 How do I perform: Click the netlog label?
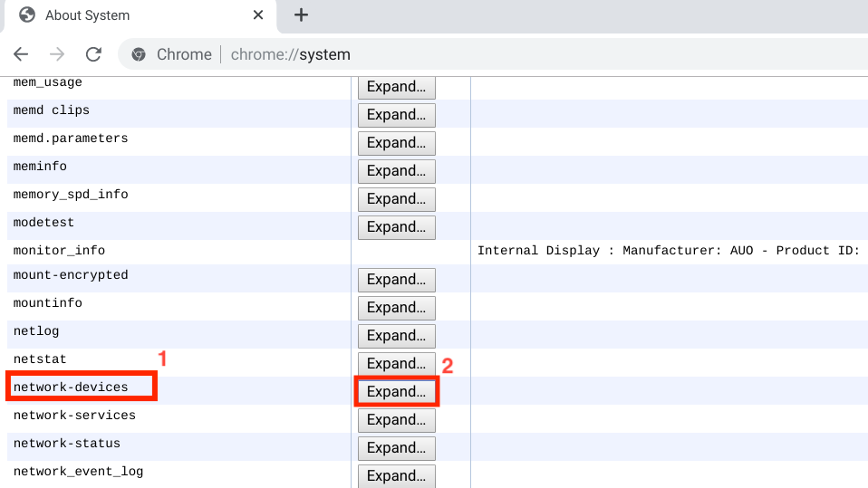(x=36, y=331)
